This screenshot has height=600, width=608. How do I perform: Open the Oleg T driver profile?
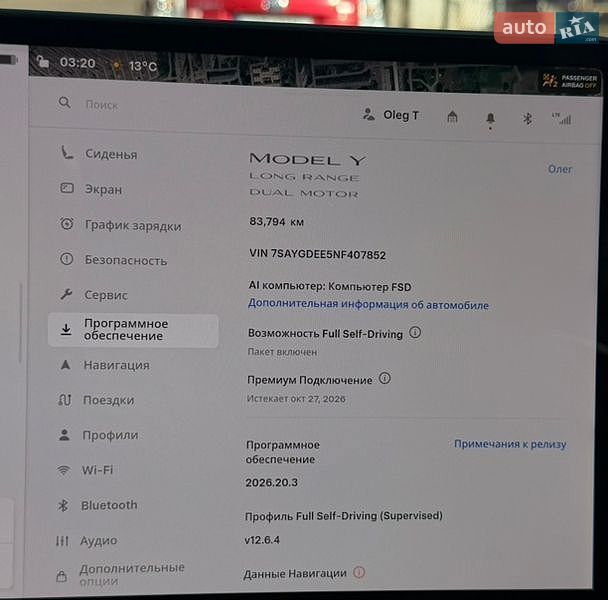[391, 115]
